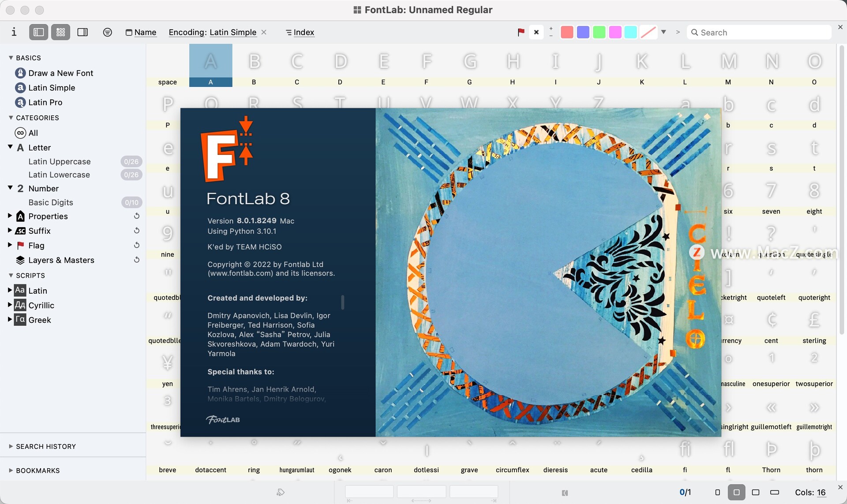Open the Font Info panel
The width and height of the screenshot is (847, 504).
pyautogui.click(x=13, y=32)
